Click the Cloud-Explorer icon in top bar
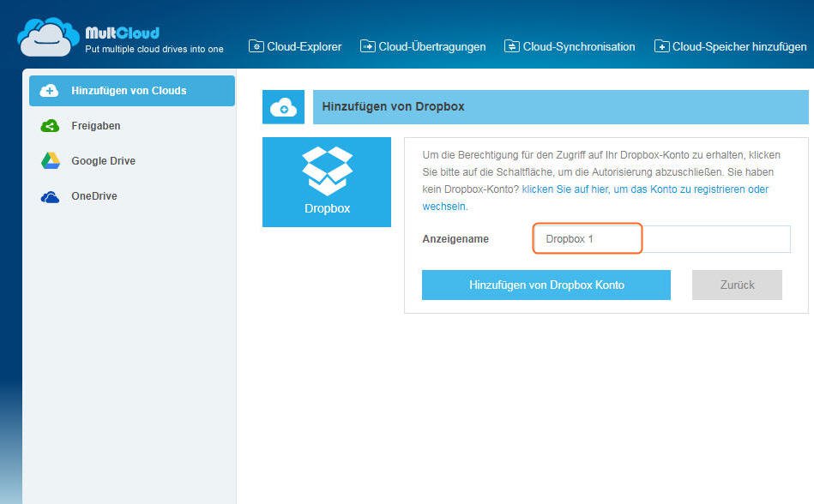 pyautogui.click(x=256, y=46)
